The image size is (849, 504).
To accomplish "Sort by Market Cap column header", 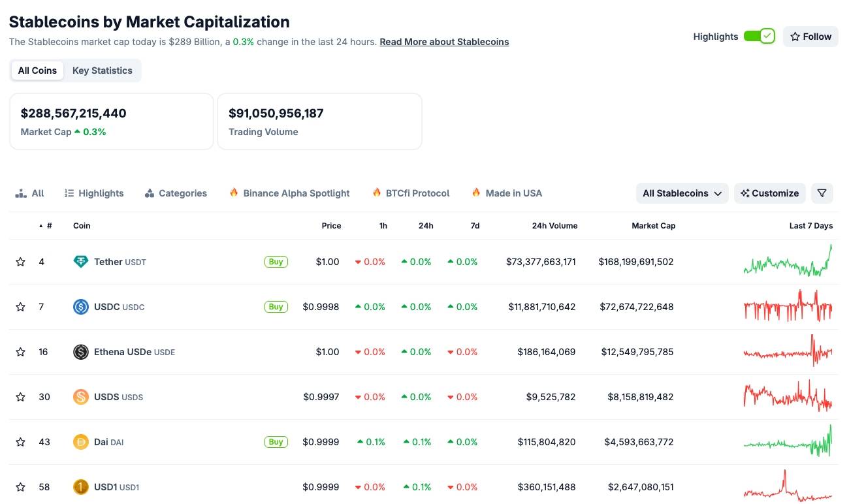I will (x=653, y=226).
